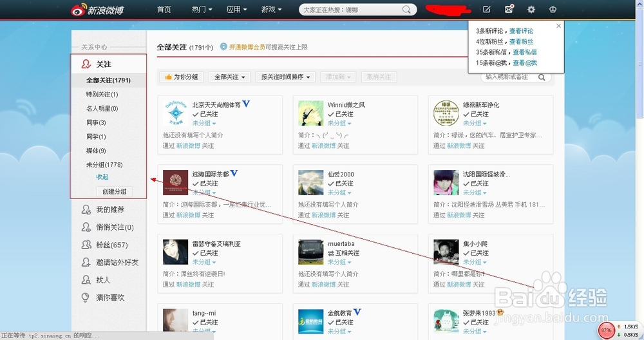644x340 pixels.
Task: Click the 87% memory accelerator ball
Action: [606, 330]
